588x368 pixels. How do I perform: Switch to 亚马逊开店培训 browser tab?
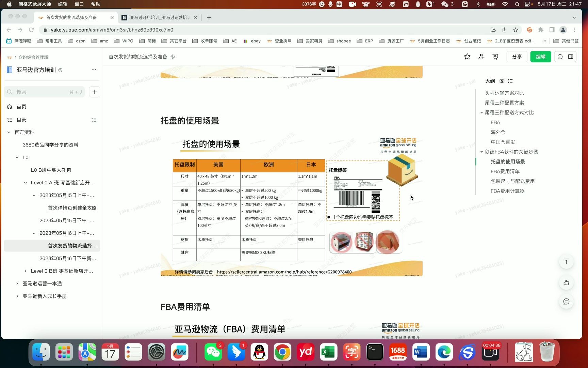click(x=160, y=17)
